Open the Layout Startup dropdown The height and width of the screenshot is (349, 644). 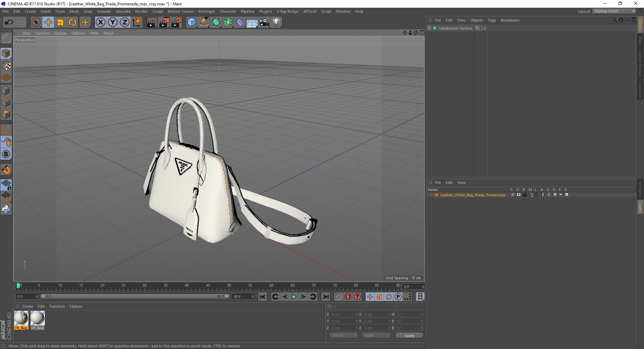click(x=614, y=11)
